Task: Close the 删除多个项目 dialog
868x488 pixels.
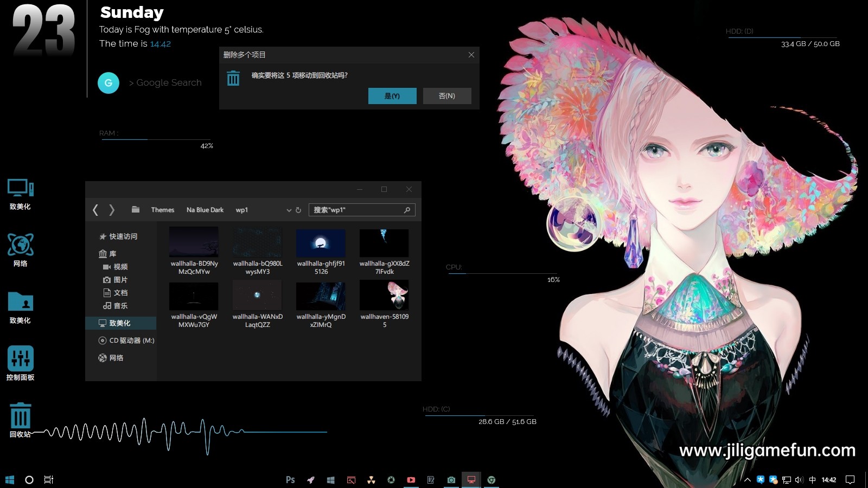Action: [x=471, y=55]
